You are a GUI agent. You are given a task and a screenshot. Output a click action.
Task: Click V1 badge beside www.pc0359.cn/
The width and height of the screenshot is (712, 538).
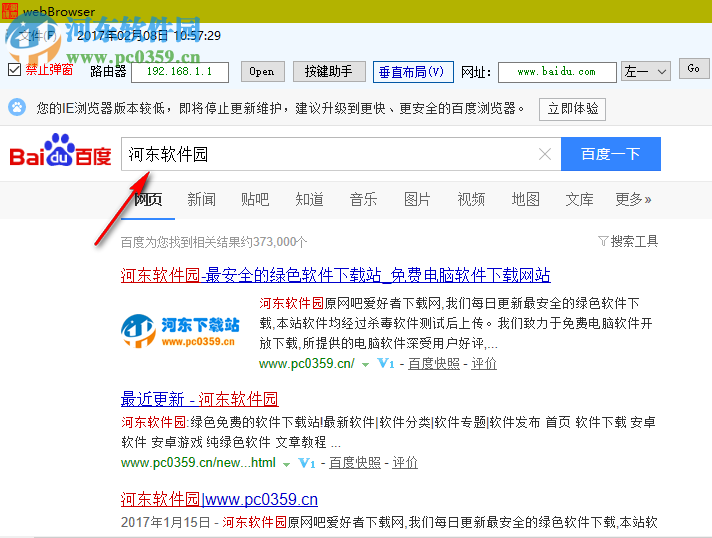(386, 363)
